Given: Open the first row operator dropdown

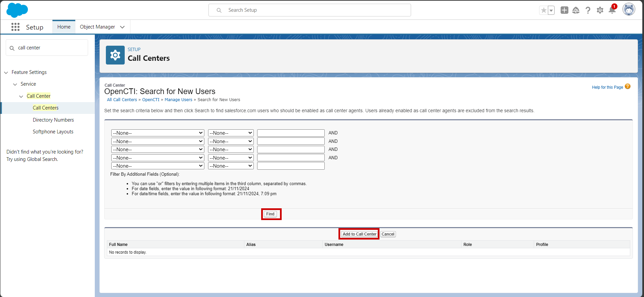Looking at the screenshot, I should pyautogui.click(x=231, y=133).
